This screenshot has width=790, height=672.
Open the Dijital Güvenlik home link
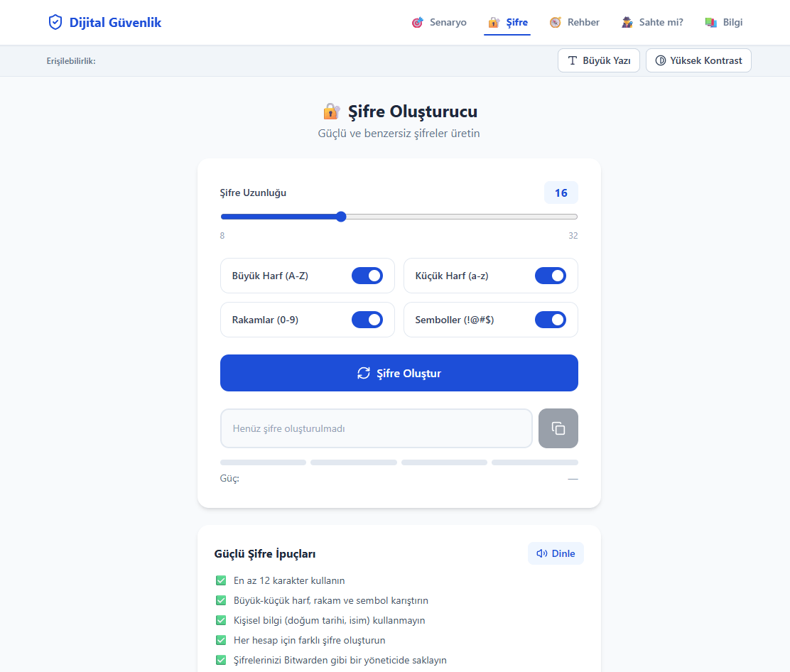(x=105, y=22)
